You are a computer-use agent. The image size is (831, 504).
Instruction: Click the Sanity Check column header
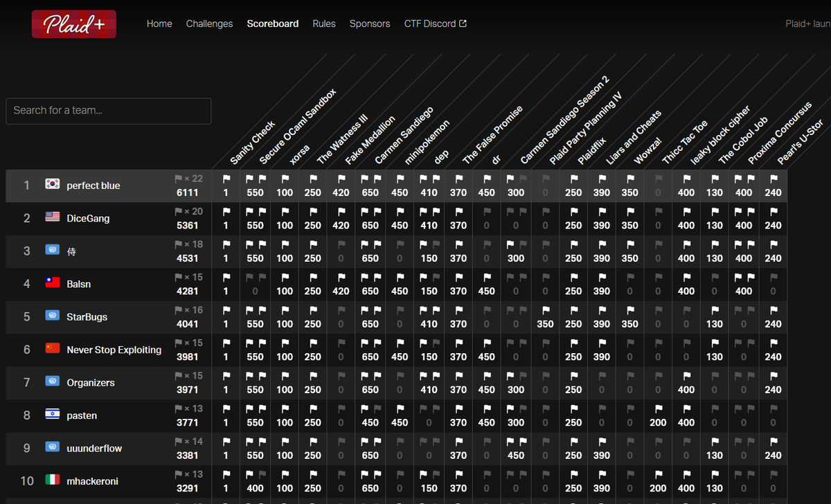click(x=253, y=143)
